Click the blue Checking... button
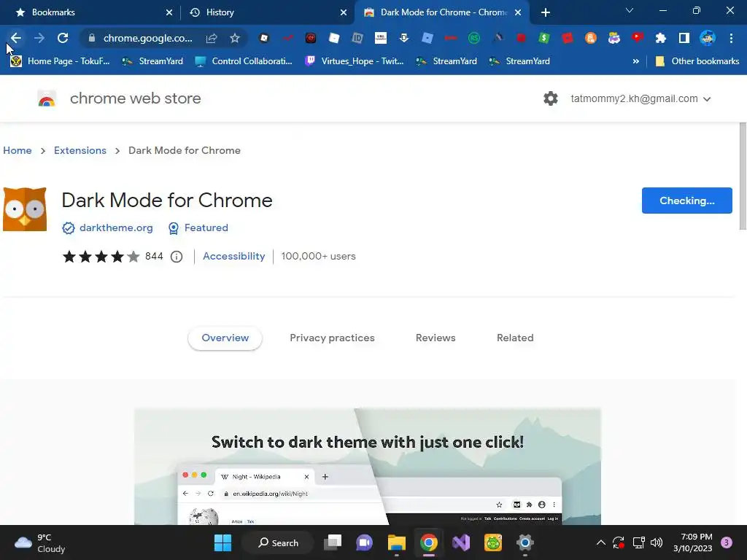The width and height of the screenshot is (747, 560). 687,201
